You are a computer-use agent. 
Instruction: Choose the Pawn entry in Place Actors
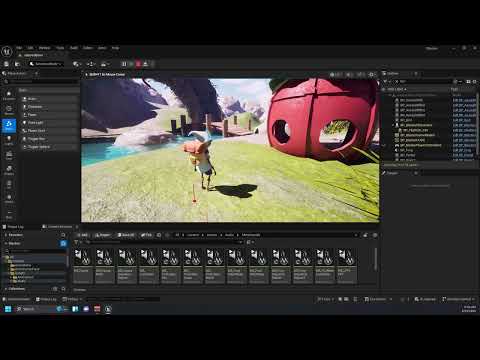coord(49,115)
